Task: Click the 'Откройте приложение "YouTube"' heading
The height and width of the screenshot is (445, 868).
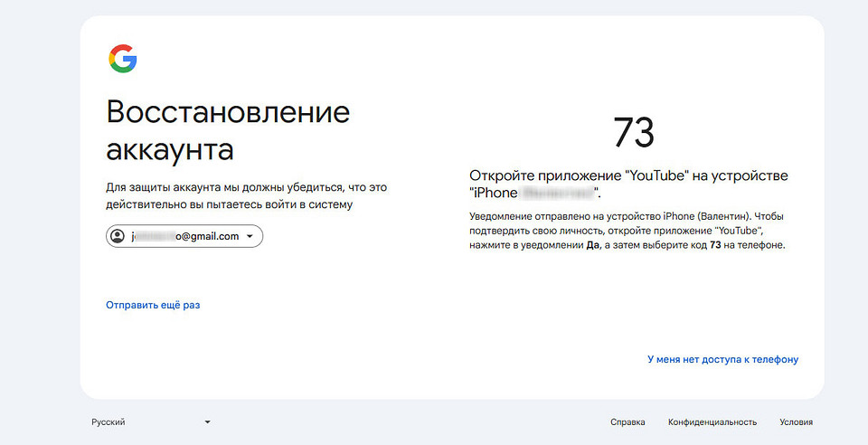Action: coord(629,185)
